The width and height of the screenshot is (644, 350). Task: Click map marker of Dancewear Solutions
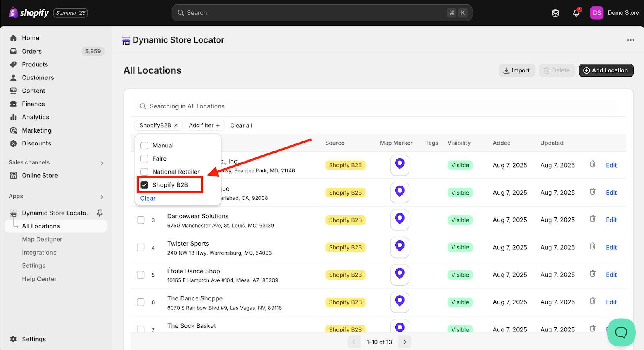pos(400,220)
